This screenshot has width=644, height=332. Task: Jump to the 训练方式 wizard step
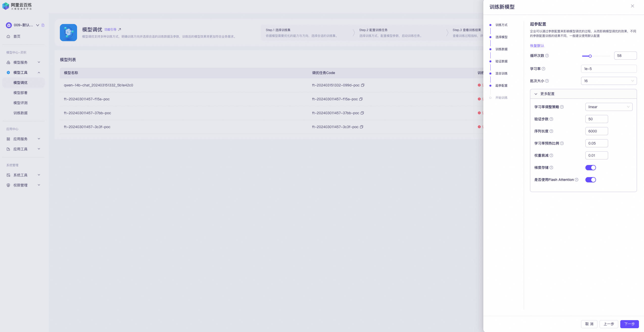[x=501, y=25]
